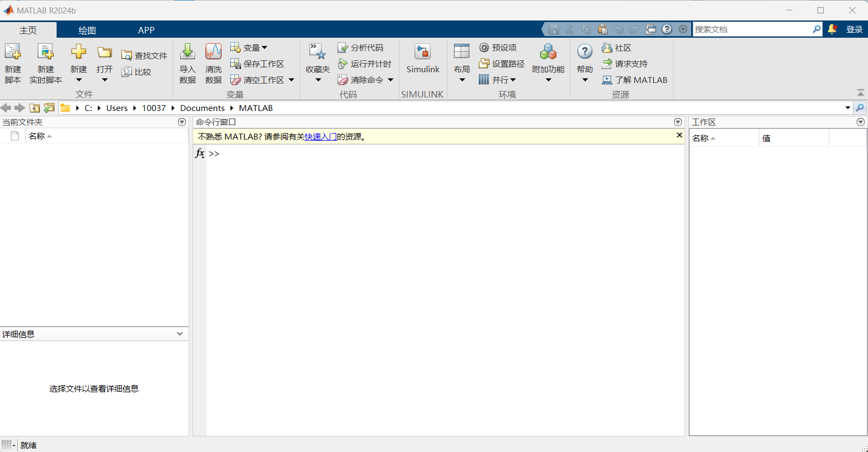Open the 并行 (Parallel) dropdown

coord(497,80)
